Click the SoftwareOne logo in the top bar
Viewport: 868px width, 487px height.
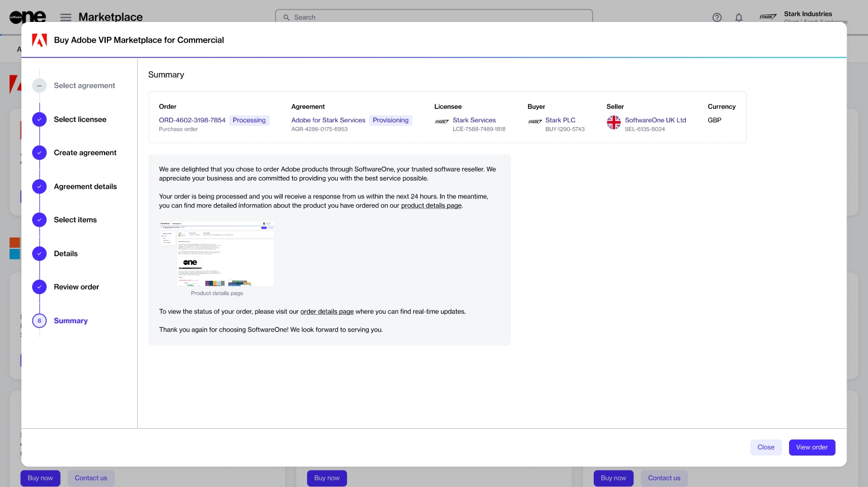click(x=27, y=17)
